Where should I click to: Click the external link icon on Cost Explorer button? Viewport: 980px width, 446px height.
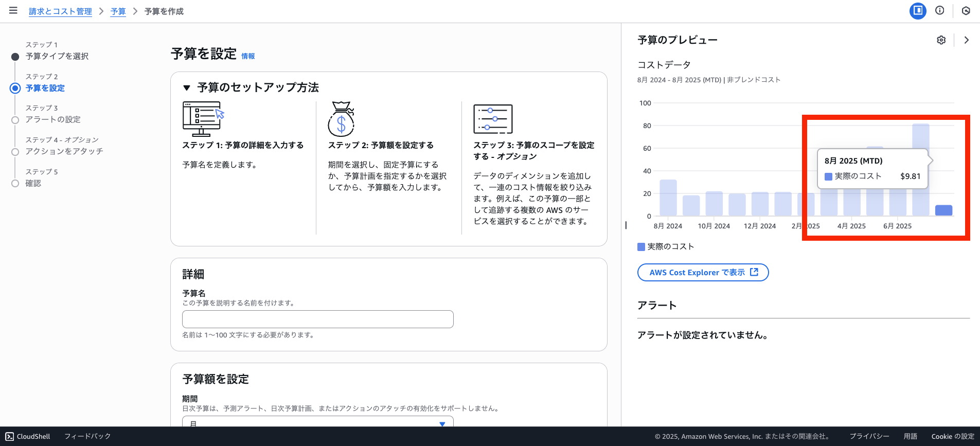[754, 272]
